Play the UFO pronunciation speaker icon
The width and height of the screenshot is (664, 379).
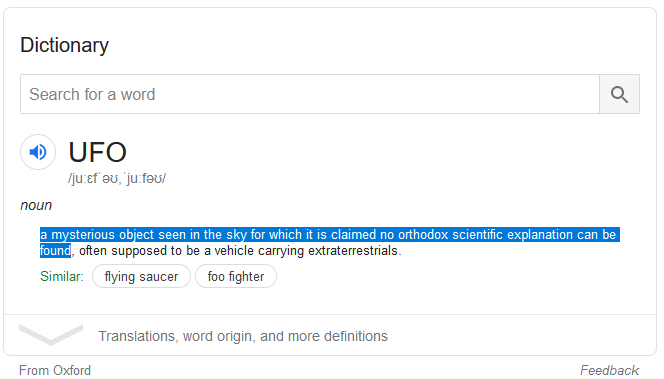(x=38, y=152)
